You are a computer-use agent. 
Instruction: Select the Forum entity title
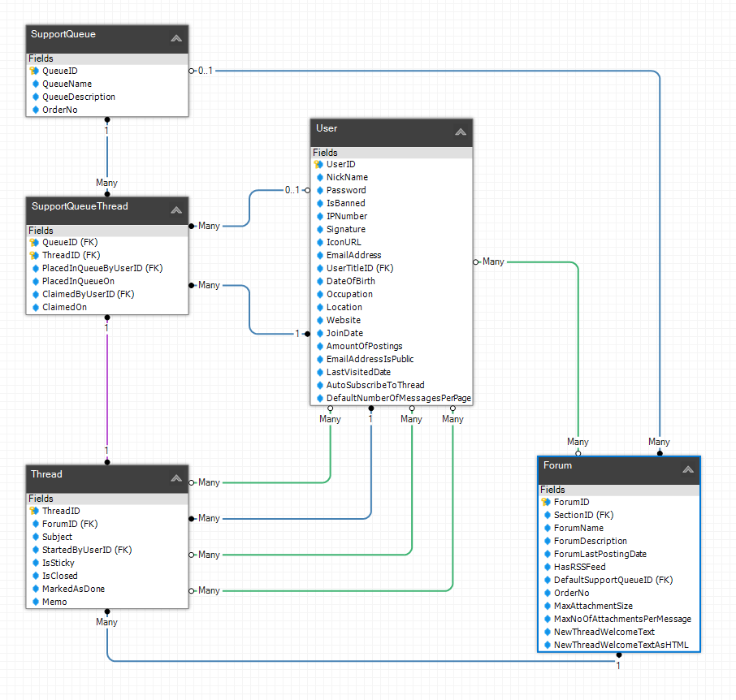[557, 465]
